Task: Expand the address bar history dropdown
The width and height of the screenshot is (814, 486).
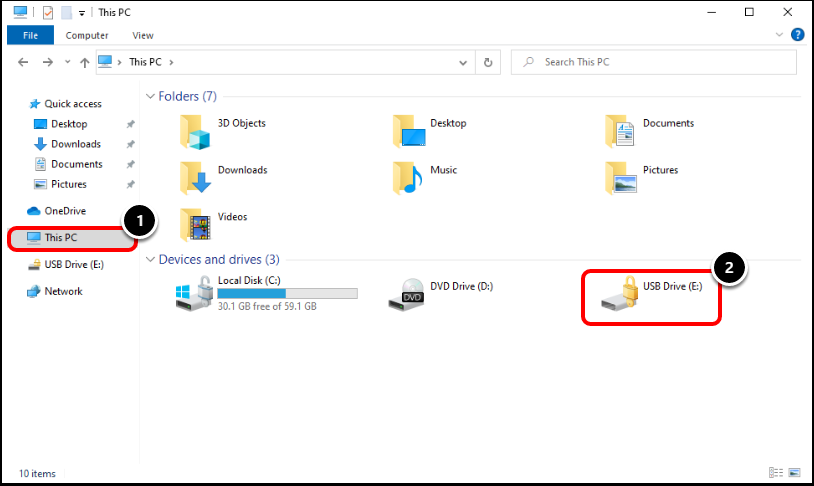Action: tap(463, 62)
